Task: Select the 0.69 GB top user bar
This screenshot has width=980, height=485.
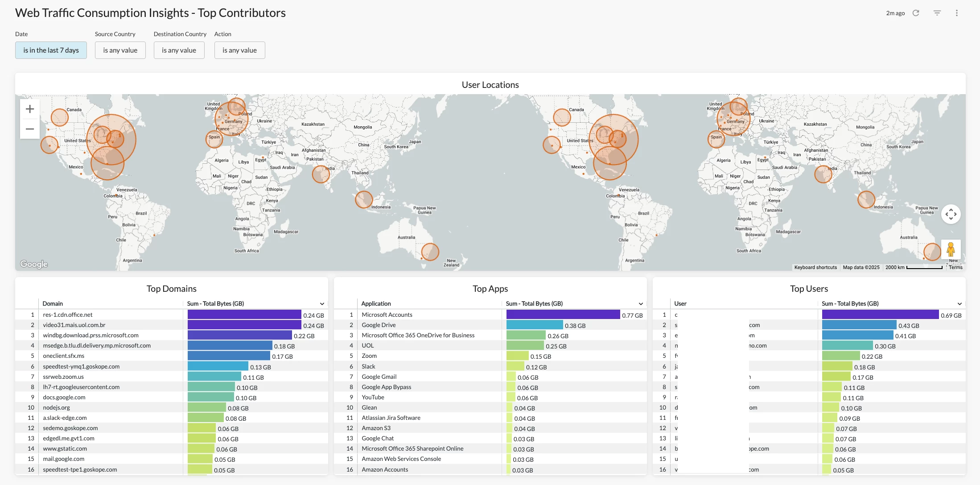Action: coord(880,315)
